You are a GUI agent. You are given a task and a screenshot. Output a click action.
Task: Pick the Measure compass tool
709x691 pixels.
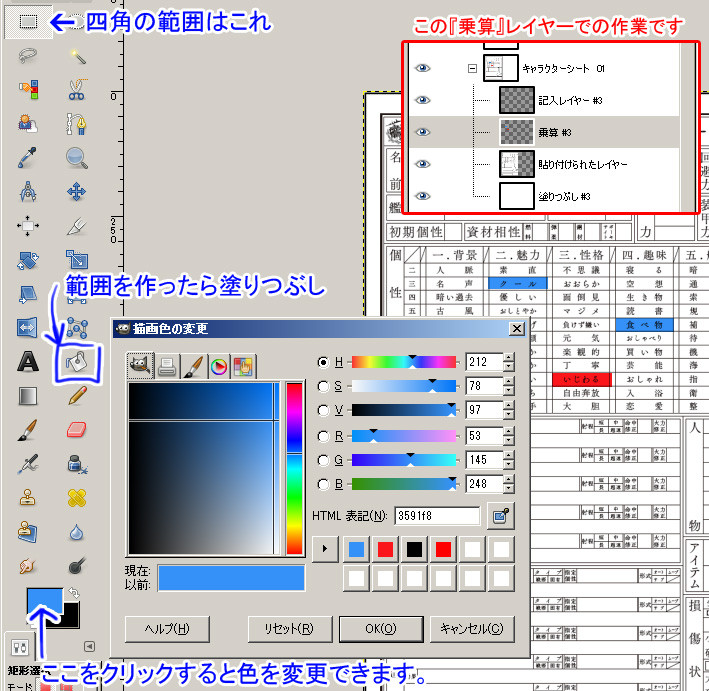28,191
